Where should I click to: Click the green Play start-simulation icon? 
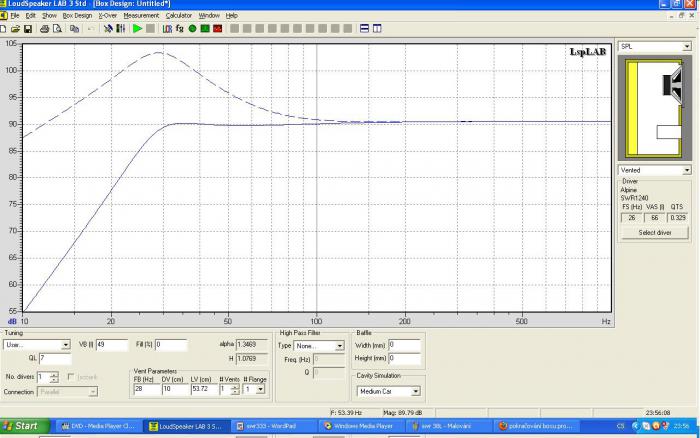(138, 29)
